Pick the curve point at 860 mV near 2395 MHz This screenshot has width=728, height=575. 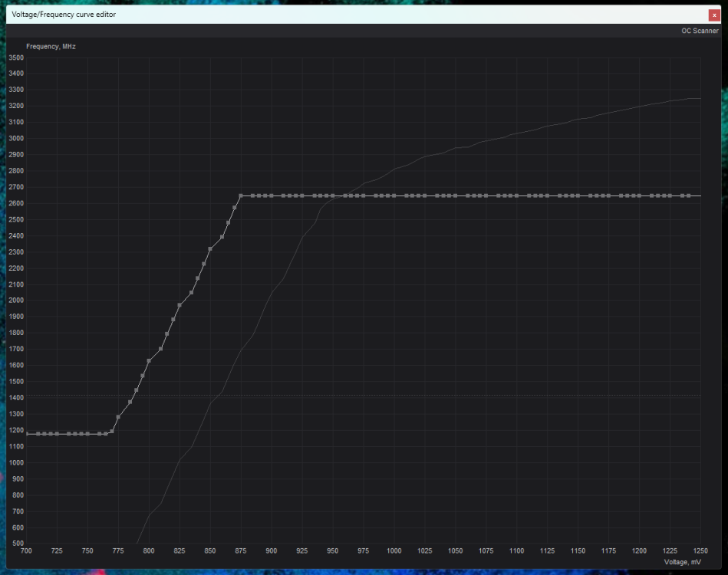click(222, 237)
